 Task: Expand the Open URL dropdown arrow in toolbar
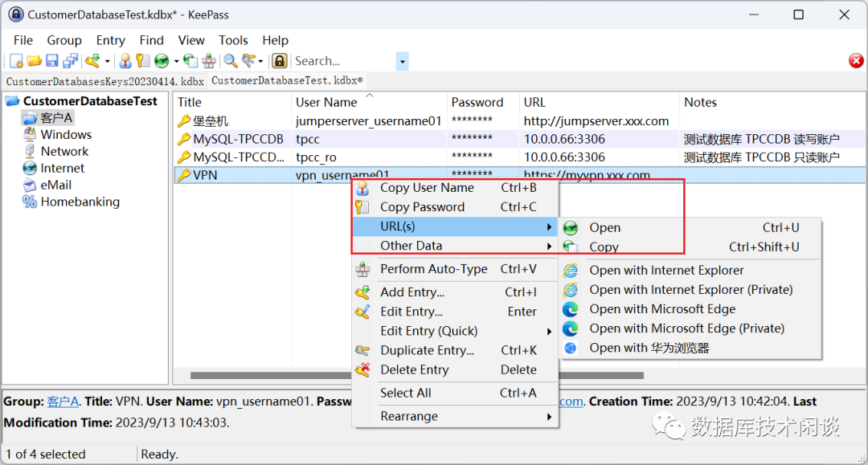tap(176, 61)
